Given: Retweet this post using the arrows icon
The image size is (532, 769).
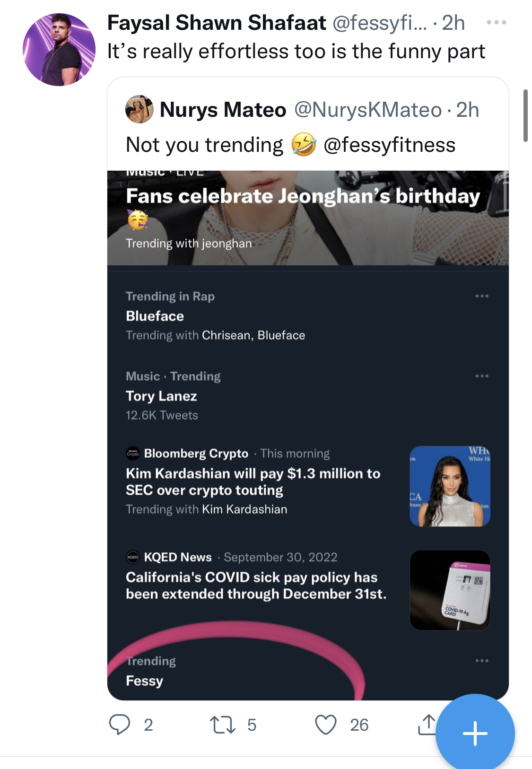Looking at the screenshot, I should pos(222,725).
